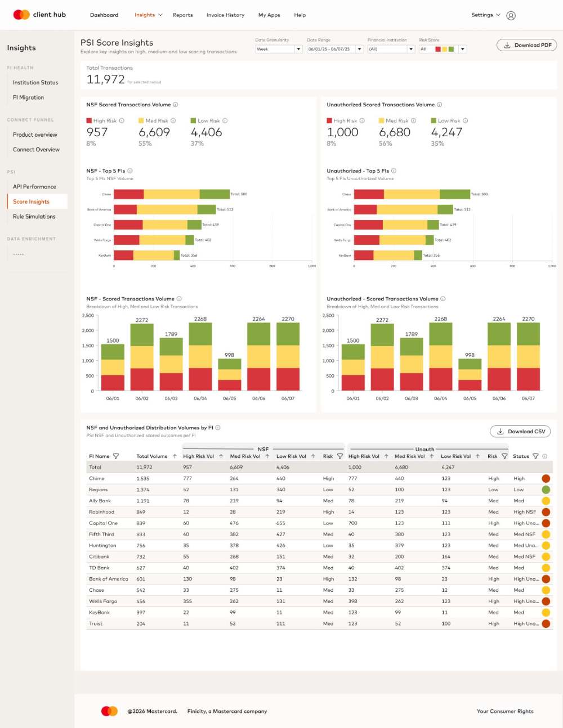Show info for Unauthorized Scored Transactions Volume
This screenshot has height=728, width=563.
point(440,105)
